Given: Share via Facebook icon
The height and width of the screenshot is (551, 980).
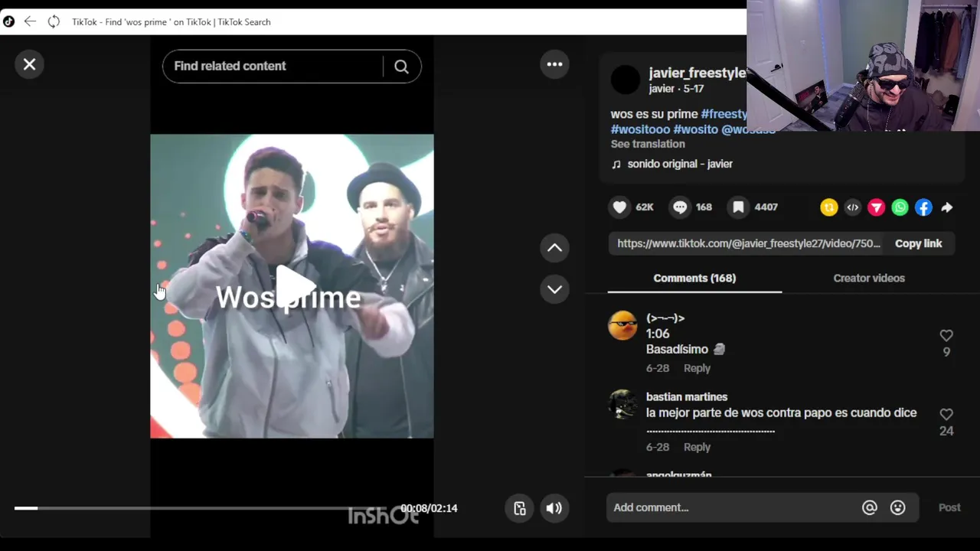Looking at the screenshot, I should (923, 207).
